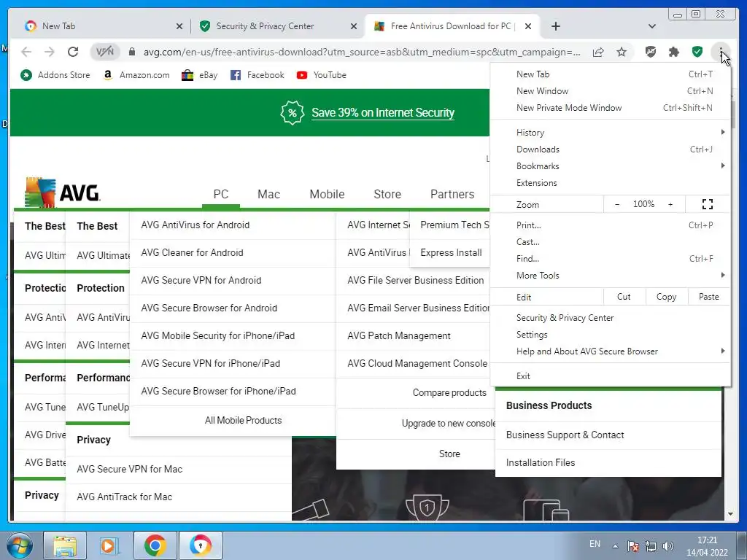Click the browser back arrow
The image size is (747, 560).
click(x=26, y=52)
